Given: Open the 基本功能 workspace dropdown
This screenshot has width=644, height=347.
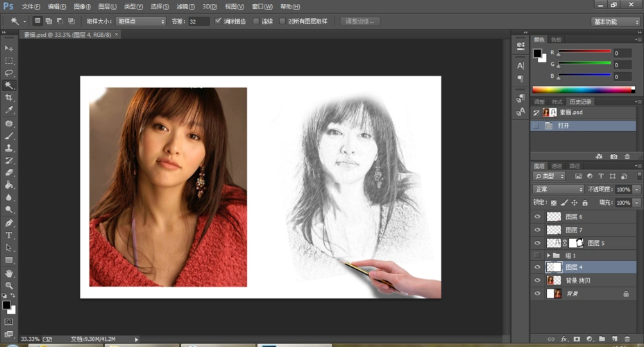Looking at the screenshot, I should (616, 22).
